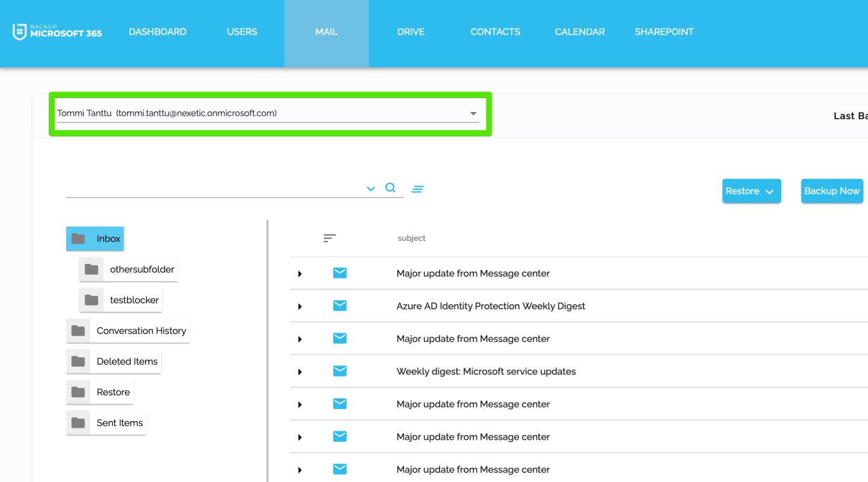The image size is (868, 482).
Task: Click the Sent Items folder icon
Action: (x=78, y=423)
